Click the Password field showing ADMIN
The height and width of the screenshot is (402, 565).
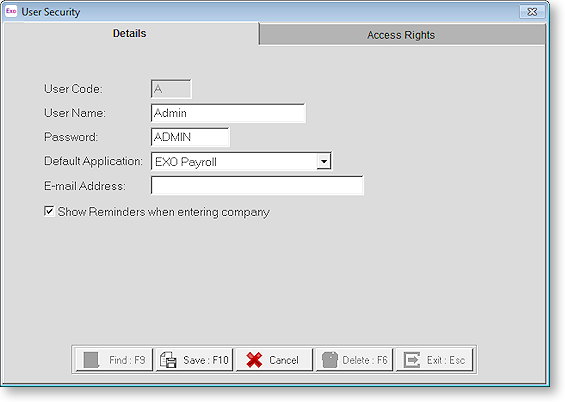[x=190, y=137]
